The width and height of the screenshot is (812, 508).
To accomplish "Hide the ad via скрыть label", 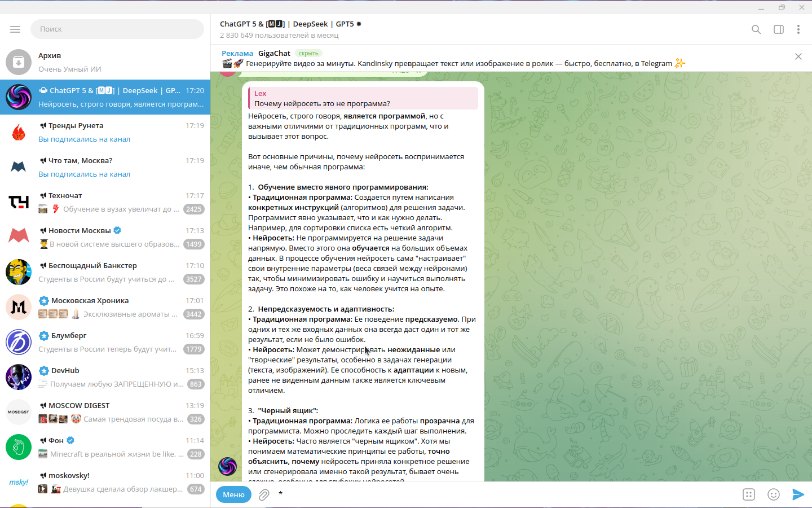I will [308, 53].
